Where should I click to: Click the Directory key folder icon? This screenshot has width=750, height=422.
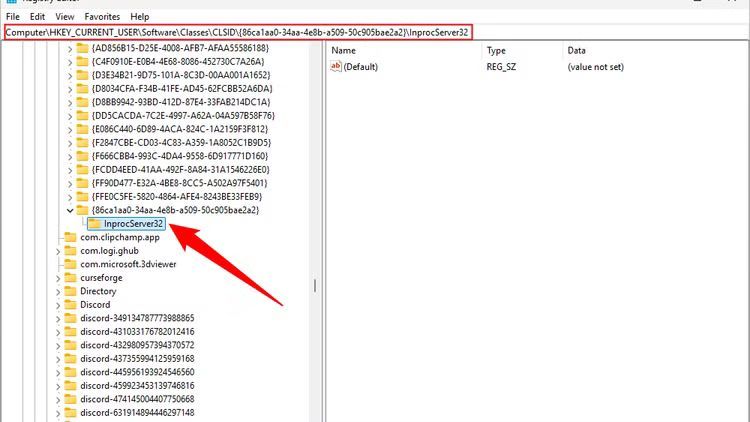[x=70, y=291]
